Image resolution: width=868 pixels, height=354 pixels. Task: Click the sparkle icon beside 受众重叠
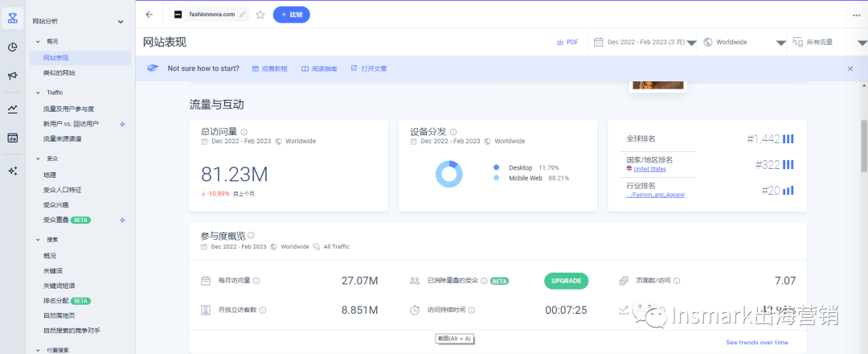pyautogui.click(x=122, y=220)
